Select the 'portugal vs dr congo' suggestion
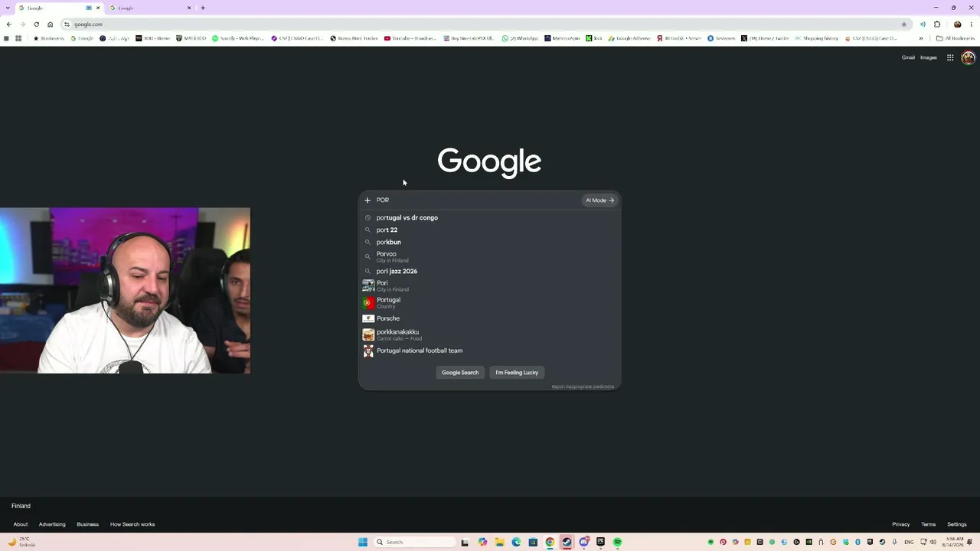This screenshot has height=551, width=980. [x=490, y=218]
